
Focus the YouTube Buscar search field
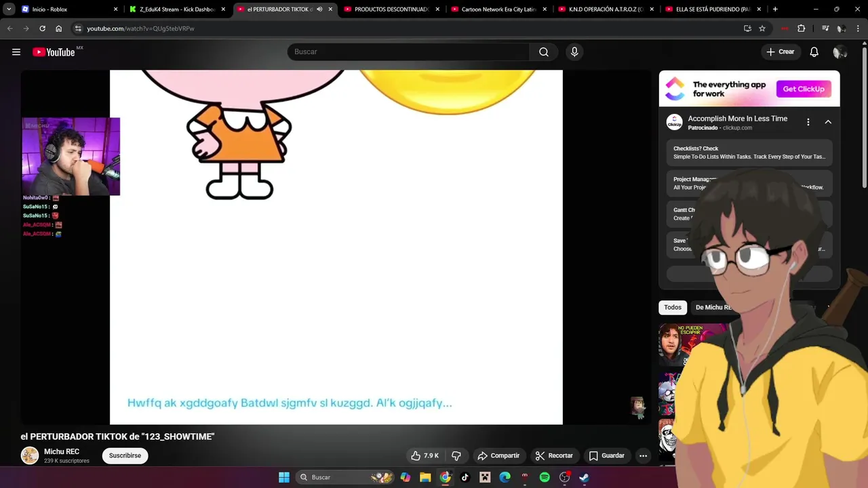click(x=409, y=52)
